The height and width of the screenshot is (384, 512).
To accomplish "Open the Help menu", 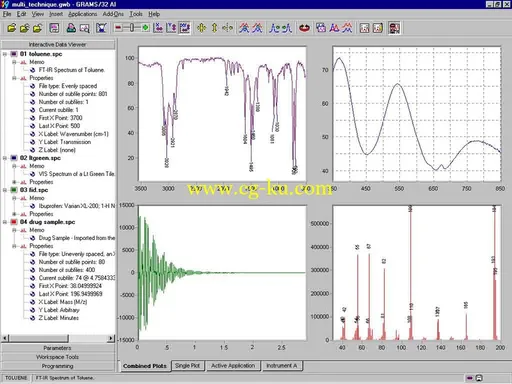I will point(154,14).
